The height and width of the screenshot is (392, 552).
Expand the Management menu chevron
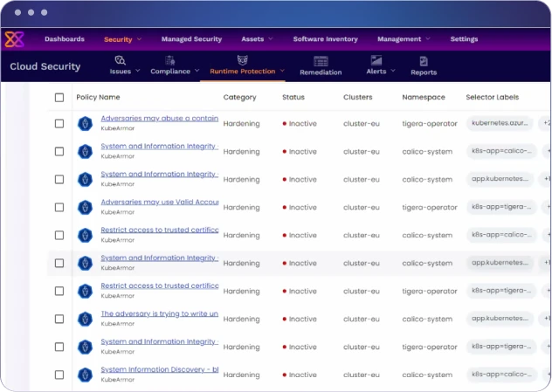click(428, 38)
